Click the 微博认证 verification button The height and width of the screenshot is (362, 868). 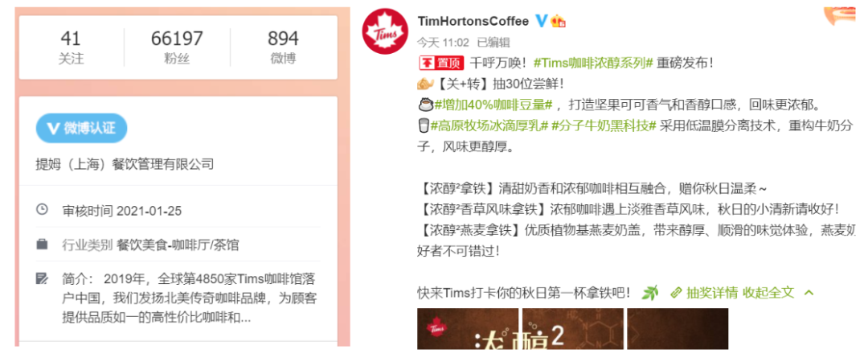coord(81,128)
